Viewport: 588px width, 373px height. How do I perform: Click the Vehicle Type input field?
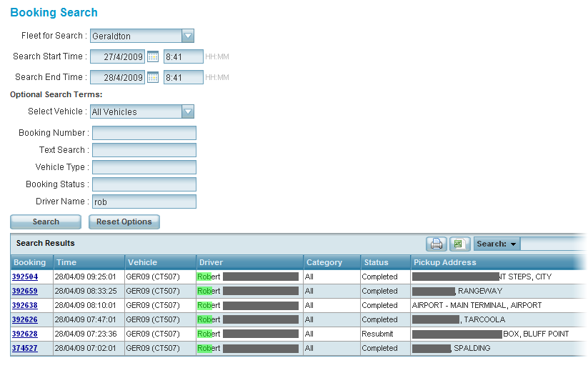click(144, 167)
